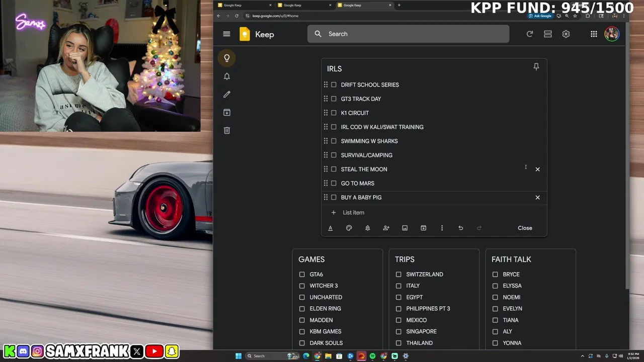The height and width of the screenshot is (362, 644).
Task: Check off K1 CIRCUIT
Action: click(334, 113)
